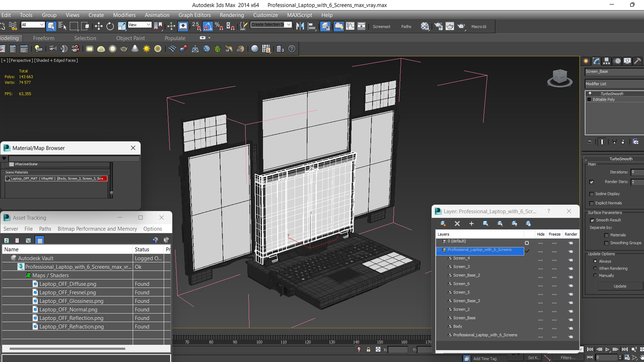Switch to Freeform ribbon tab
The width and height of the screenshot is (644, 362).
click(44, 38)
